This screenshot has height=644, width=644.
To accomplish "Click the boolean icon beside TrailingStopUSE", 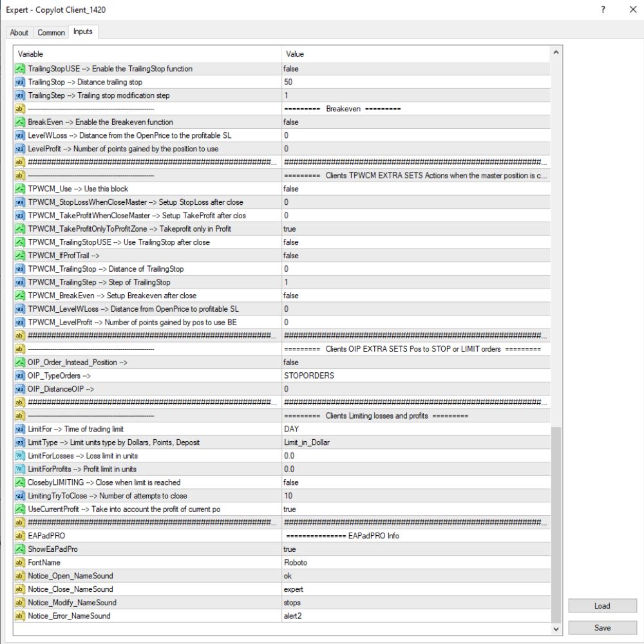I will (x=20, y=69).
